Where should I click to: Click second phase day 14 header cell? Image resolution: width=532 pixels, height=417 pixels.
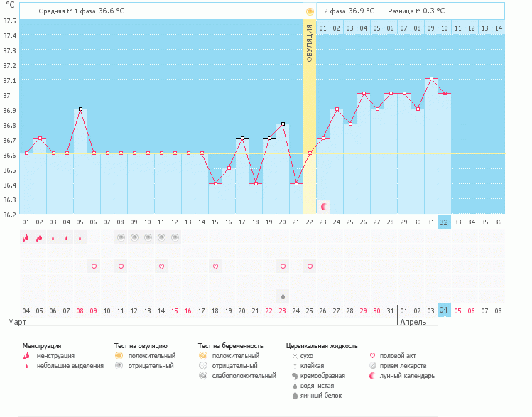point(498,28)
